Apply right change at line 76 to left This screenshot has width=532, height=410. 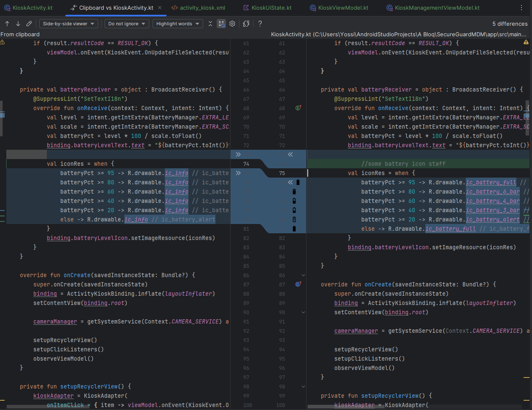(x=290, y=182)
